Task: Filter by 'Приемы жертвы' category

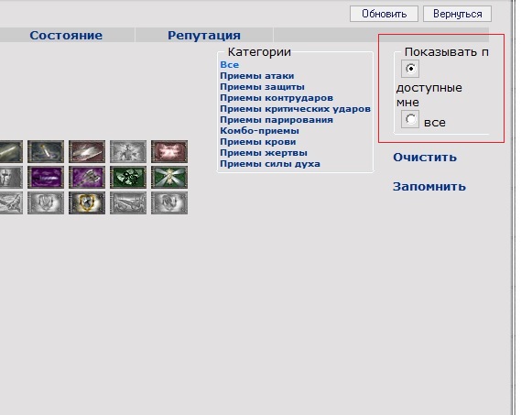Action: coord(264,153)
